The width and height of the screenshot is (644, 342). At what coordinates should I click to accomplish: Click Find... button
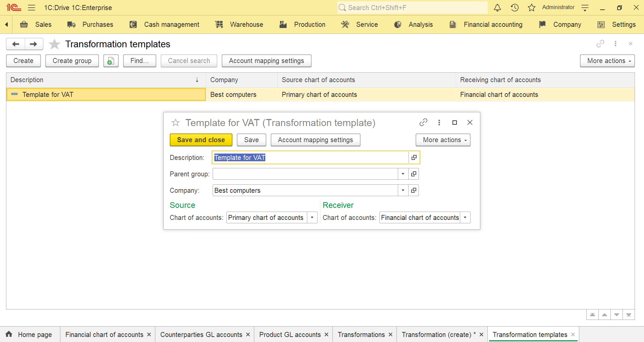[140, 61]
